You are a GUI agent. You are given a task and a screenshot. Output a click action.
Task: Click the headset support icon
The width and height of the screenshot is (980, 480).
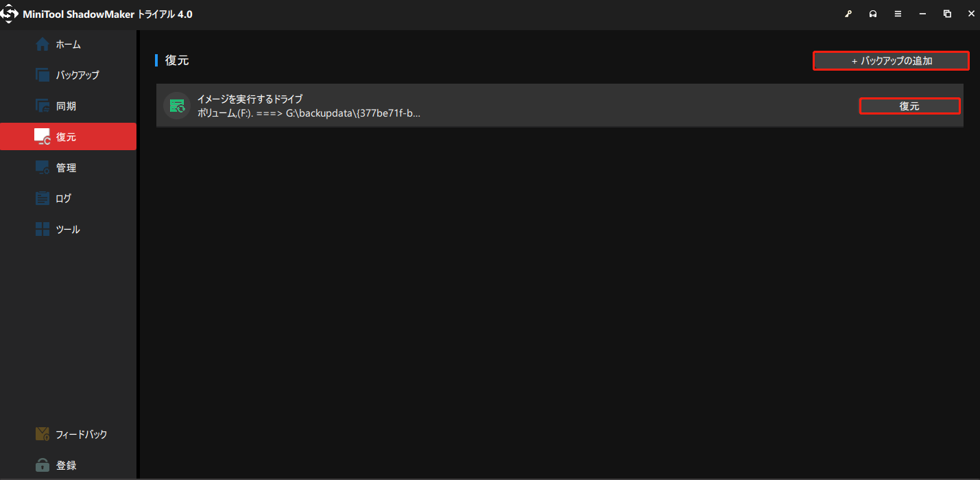872,13
